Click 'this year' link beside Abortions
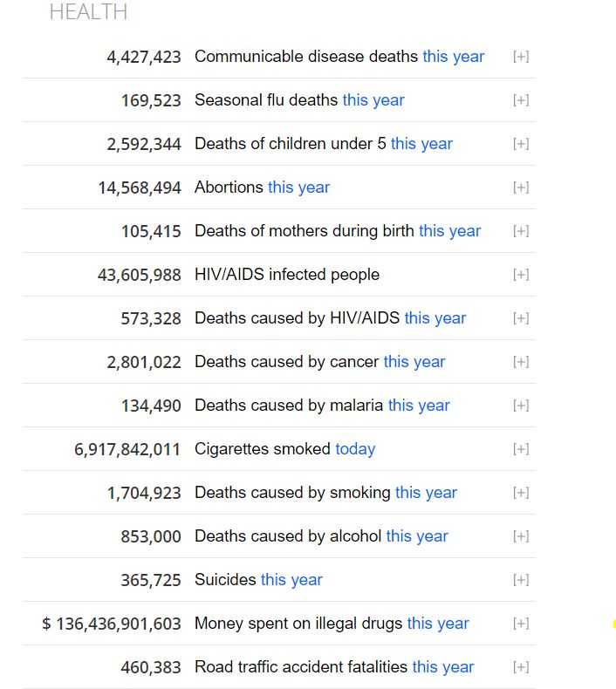Viewport: 616px width, 689px height. tap(298, 188)
